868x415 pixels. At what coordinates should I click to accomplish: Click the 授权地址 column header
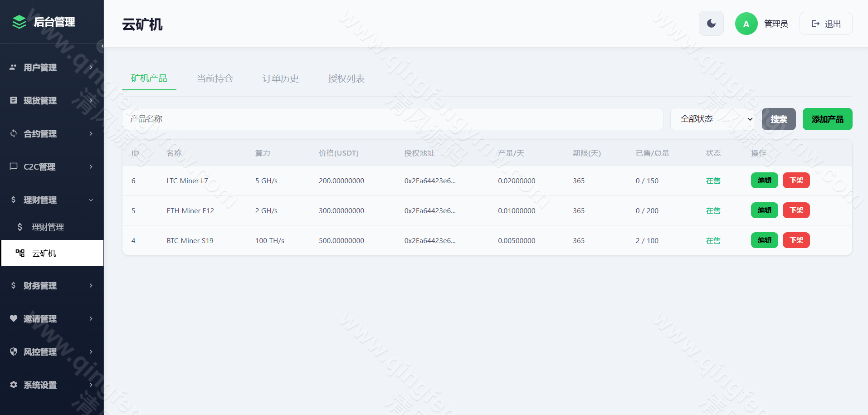[419, 153]
